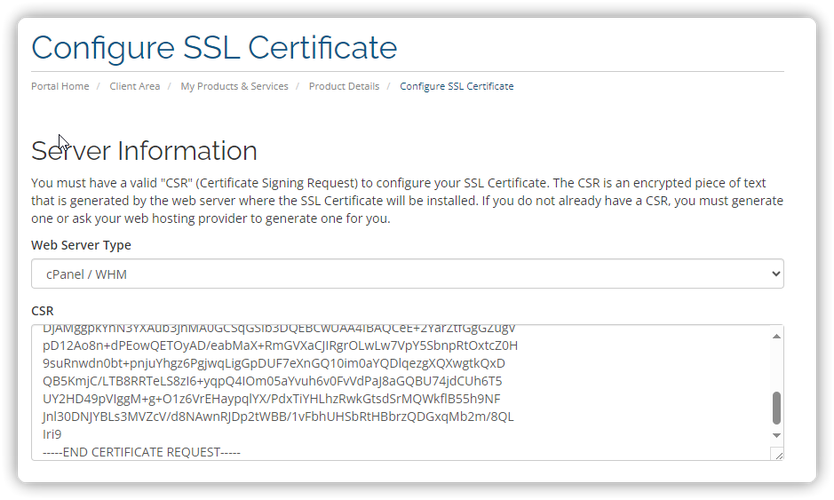Place cursor on END CERTIFICATE REQUEST line
This screenshot has width=834, height=500.
tap(142, 452)
